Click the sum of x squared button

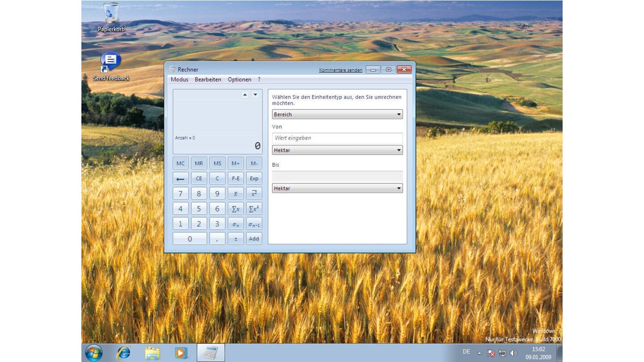tap(254, 208)
